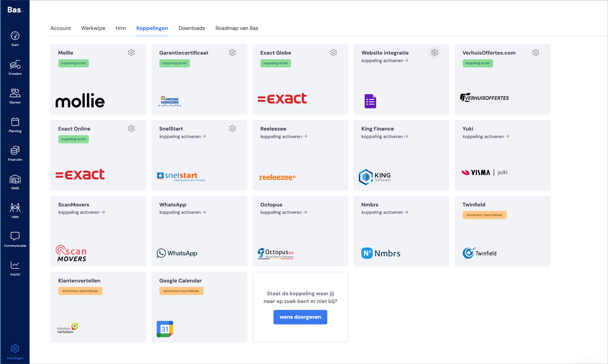The image size is (608, 364).
Task: Open Garantiecertificaat settings gear
Action: pyautogui.click(x=232, y=53)
